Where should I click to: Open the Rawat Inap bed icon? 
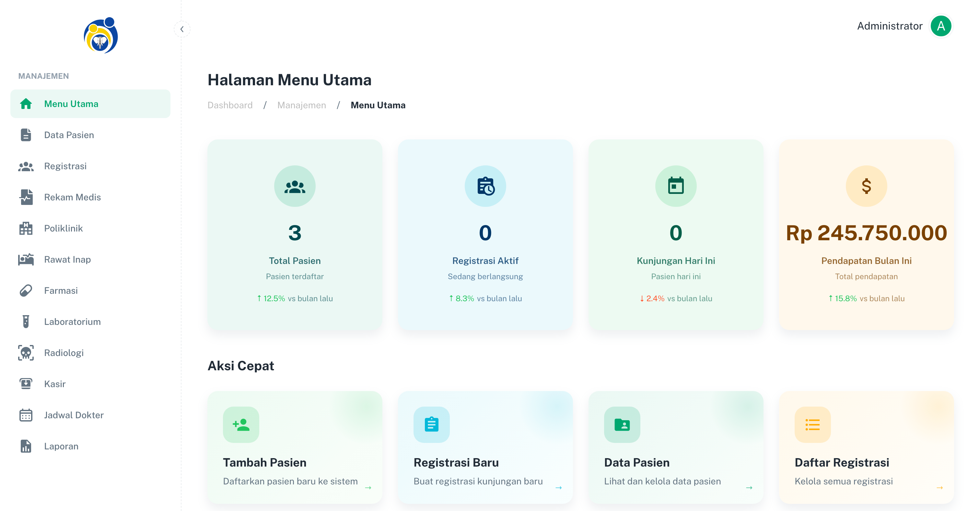26,259
